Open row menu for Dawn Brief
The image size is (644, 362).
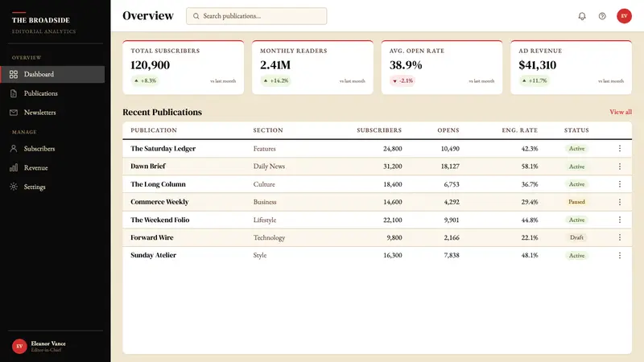point(620,167)
